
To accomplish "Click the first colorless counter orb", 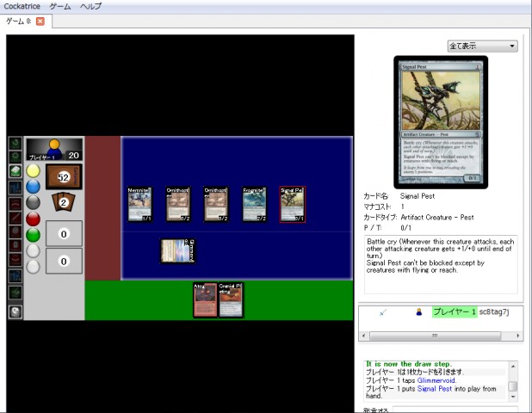I will (33, 251).
